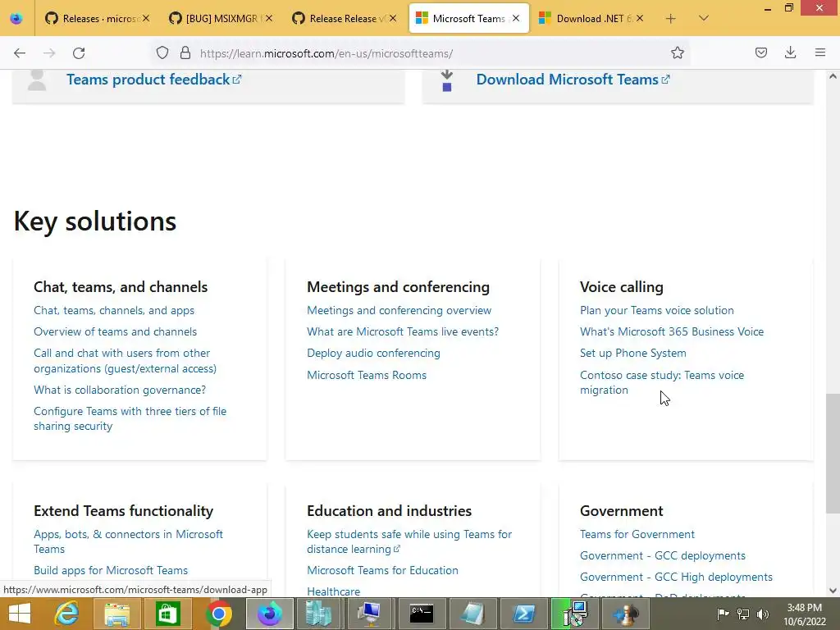Open a new tab with the plus button
Viewport: 840px width, 630px height.
click(x=670, y=19)
